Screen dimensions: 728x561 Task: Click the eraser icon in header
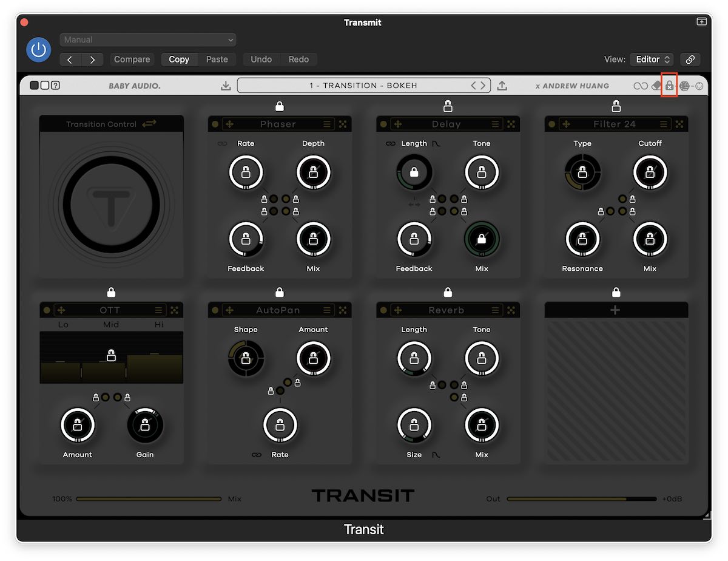[656, 86]
